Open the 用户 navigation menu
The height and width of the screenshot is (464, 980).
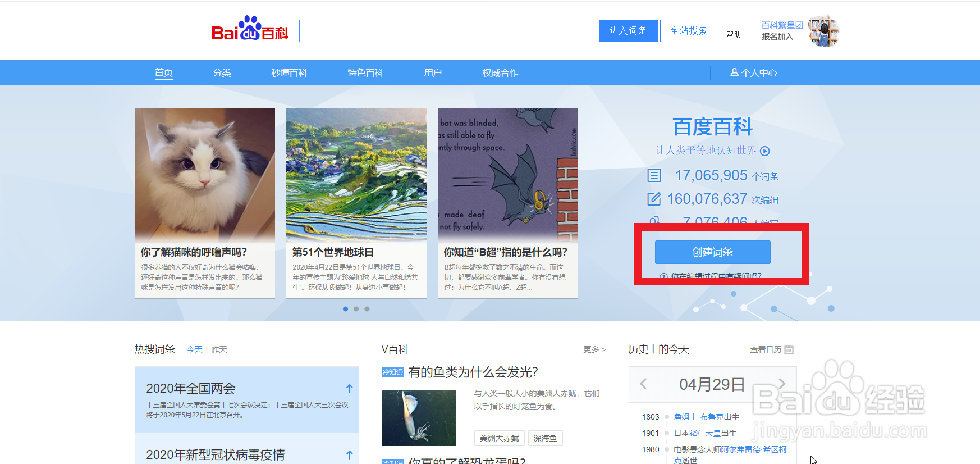pos(433,72)
